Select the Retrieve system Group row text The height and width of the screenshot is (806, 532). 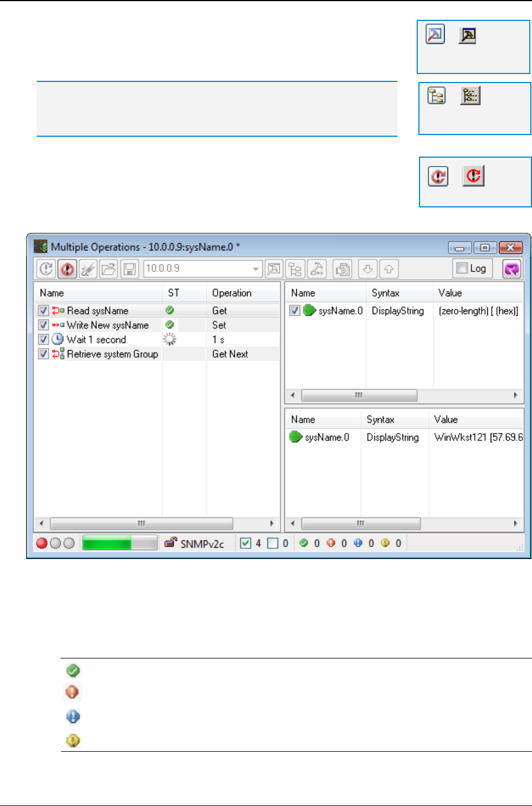(113, 354)
